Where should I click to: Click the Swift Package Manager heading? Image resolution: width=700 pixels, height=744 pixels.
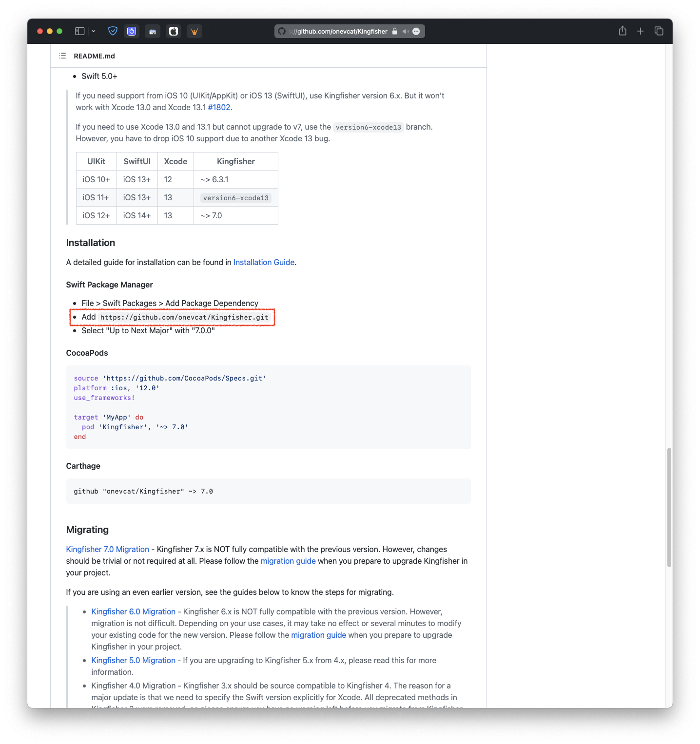coord(110,285)
